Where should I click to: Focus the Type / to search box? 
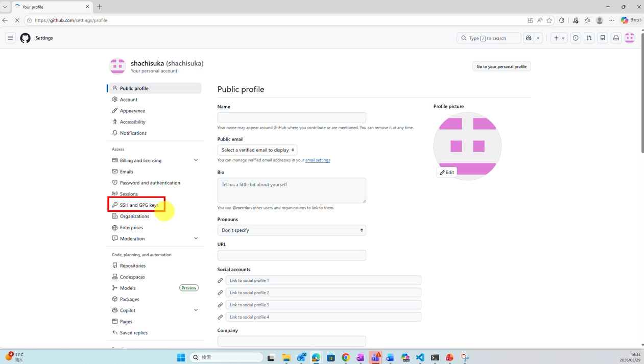pos(489,38)
